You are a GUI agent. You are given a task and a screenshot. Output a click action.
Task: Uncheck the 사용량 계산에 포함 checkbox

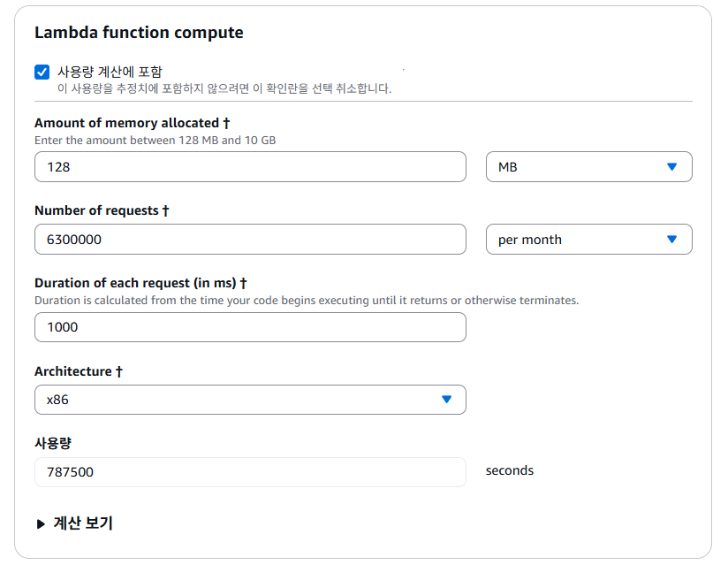[42, 73]
